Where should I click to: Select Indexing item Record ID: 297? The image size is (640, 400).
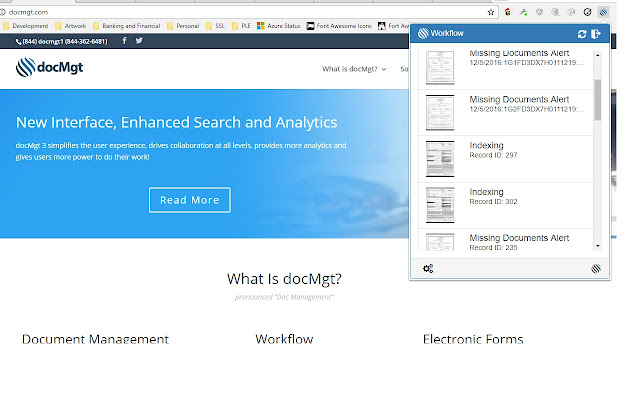click(x=506, y=159)
